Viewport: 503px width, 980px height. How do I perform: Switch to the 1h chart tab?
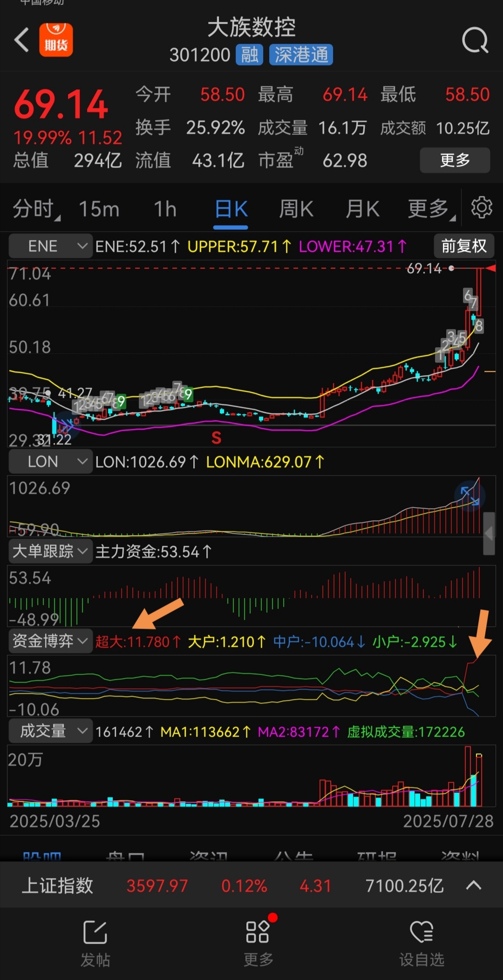point(165,209)
